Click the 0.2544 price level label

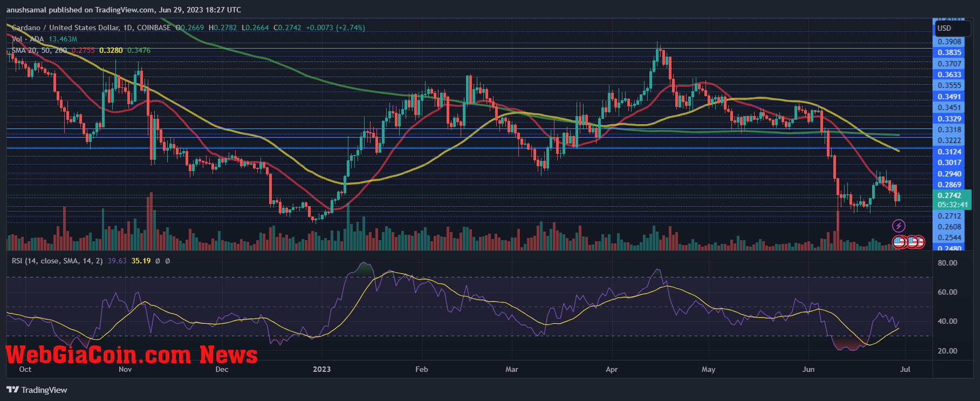tap(949, 237)
